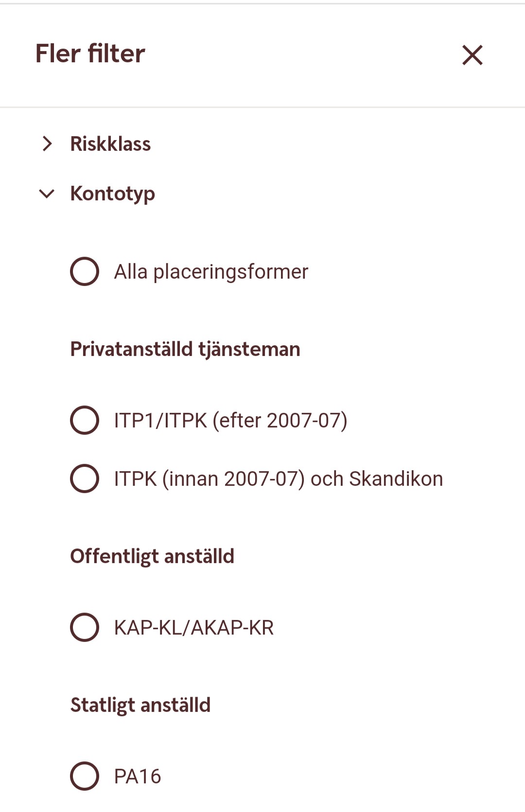Click the Riskklass section label

110,144
